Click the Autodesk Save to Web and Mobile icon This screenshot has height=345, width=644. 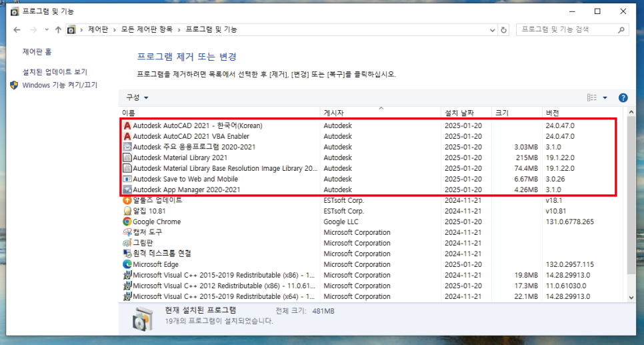tap(127, 179)
